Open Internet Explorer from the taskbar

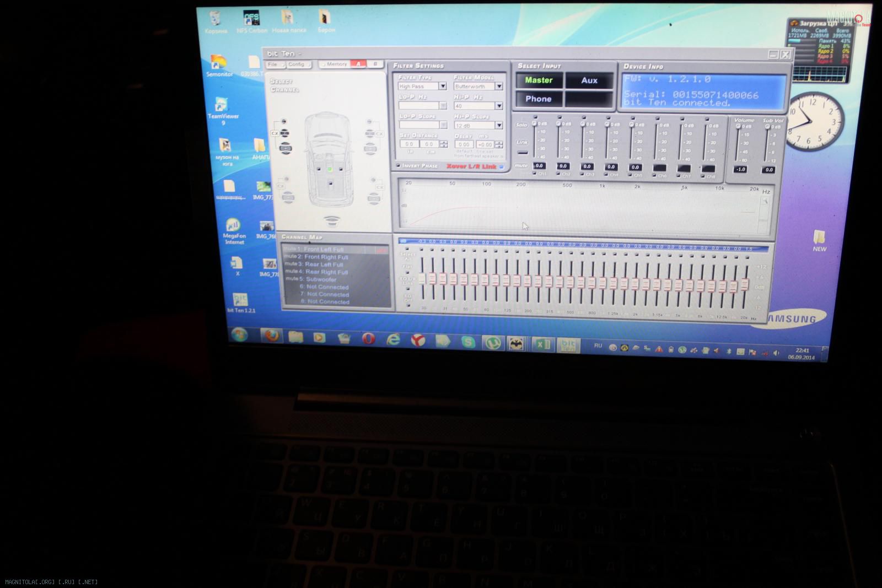(393, 340)
